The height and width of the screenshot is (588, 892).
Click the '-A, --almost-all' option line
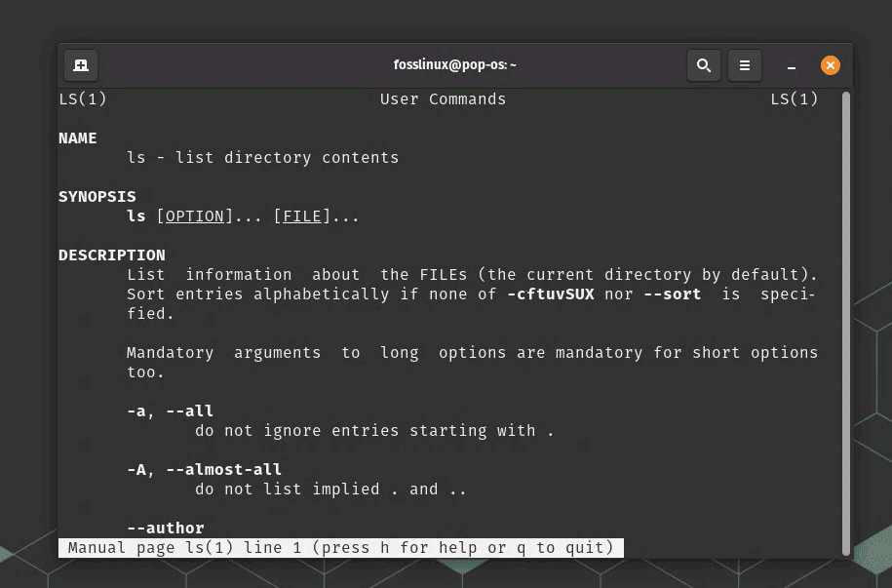(204, 470)
